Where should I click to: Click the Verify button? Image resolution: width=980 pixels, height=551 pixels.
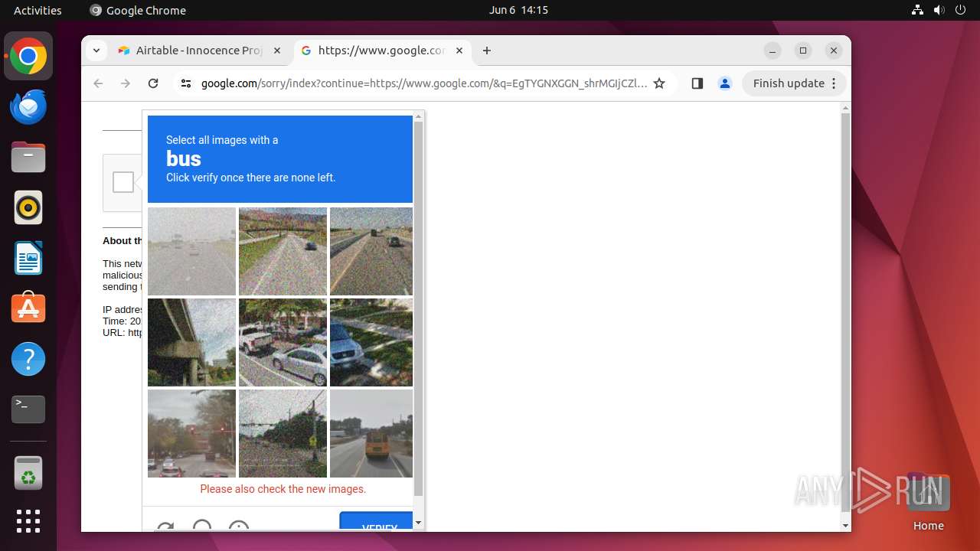pos(377,522)
